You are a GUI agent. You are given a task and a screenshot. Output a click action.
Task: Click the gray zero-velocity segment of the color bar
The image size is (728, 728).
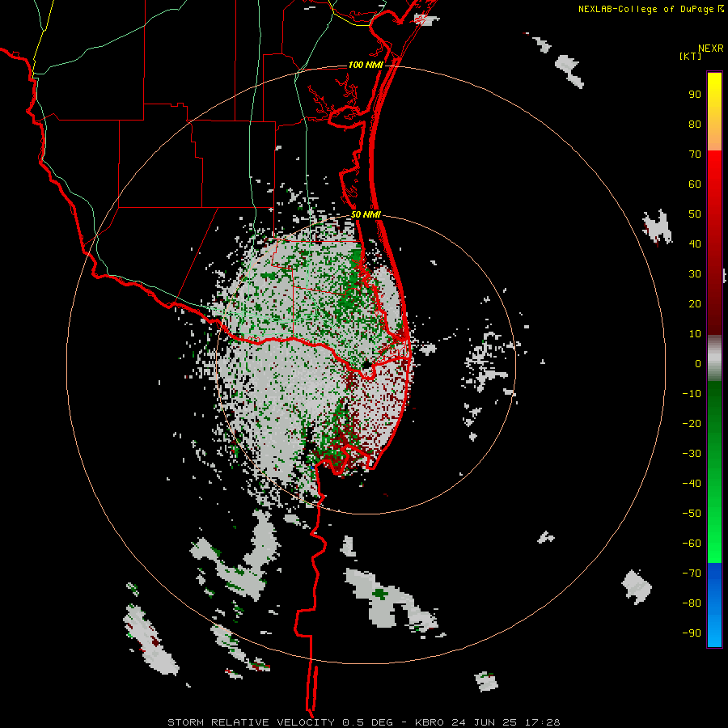714,358
